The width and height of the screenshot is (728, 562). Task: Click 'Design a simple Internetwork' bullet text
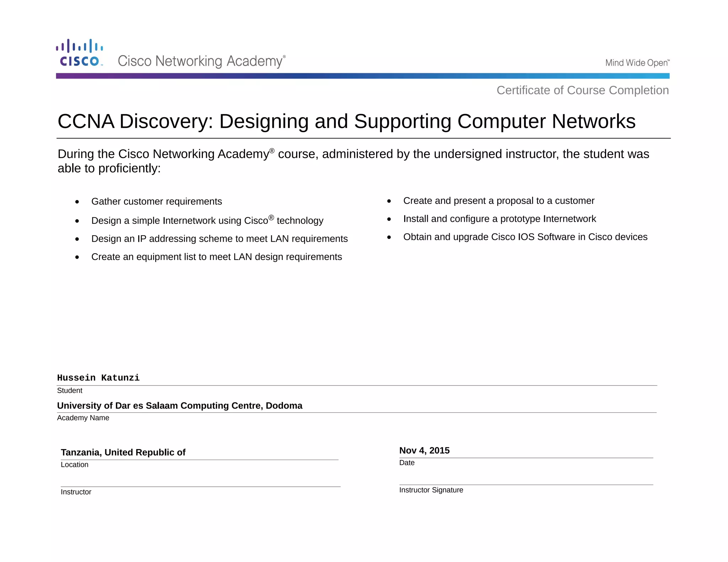(x=207, y=220)
